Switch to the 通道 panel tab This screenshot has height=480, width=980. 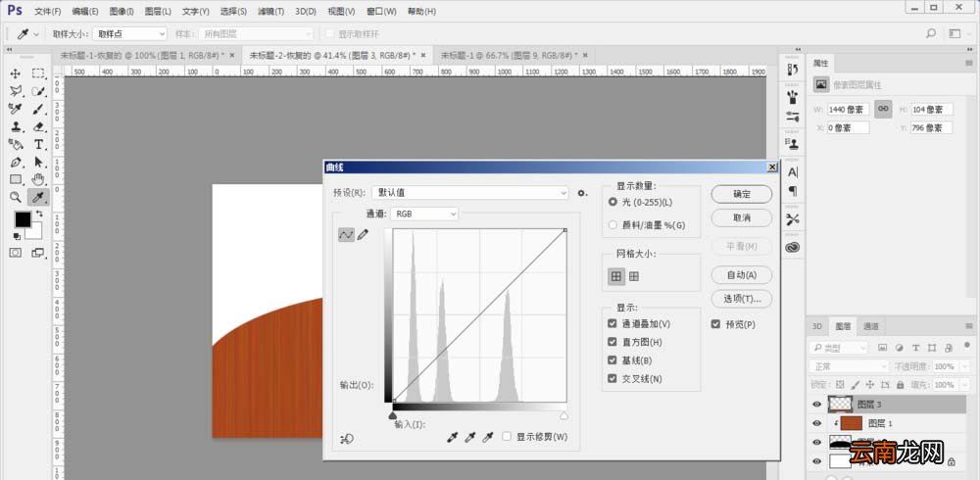point(871,326)
